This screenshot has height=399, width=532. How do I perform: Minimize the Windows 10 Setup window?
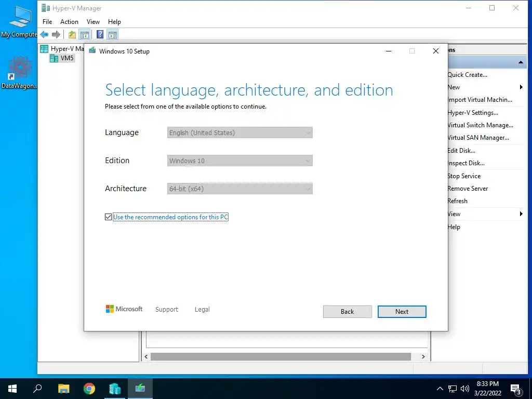click(389, 51)
